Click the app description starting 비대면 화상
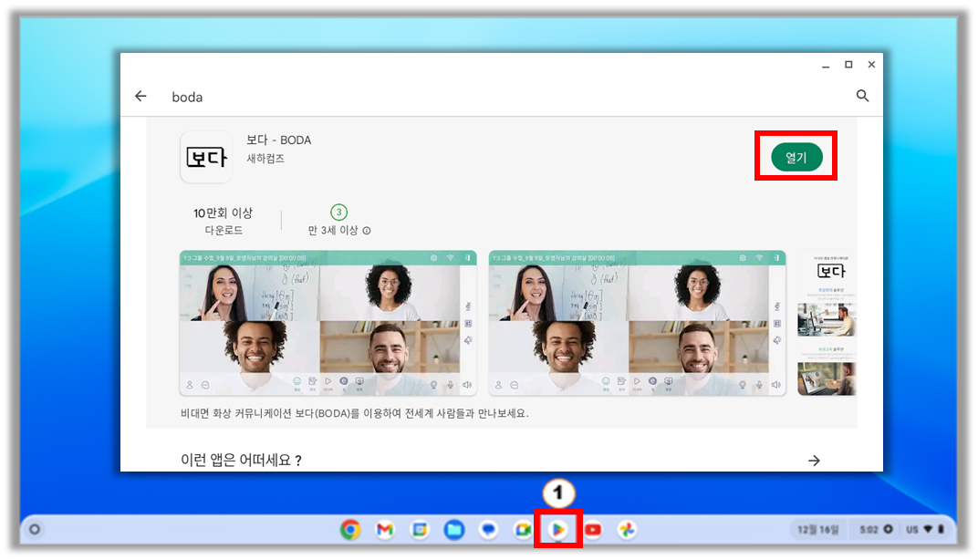 [354, 413]
